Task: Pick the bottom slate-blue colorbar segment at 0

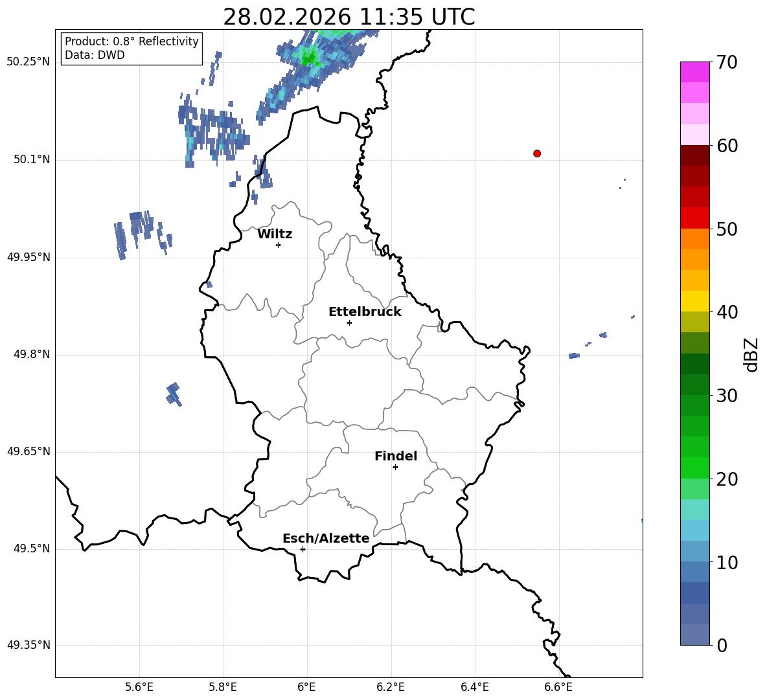Action: pyautogui.click(x=695, y=635)
